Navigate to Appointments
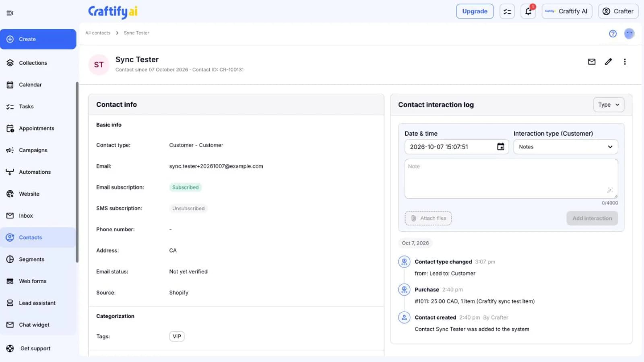 38,128
